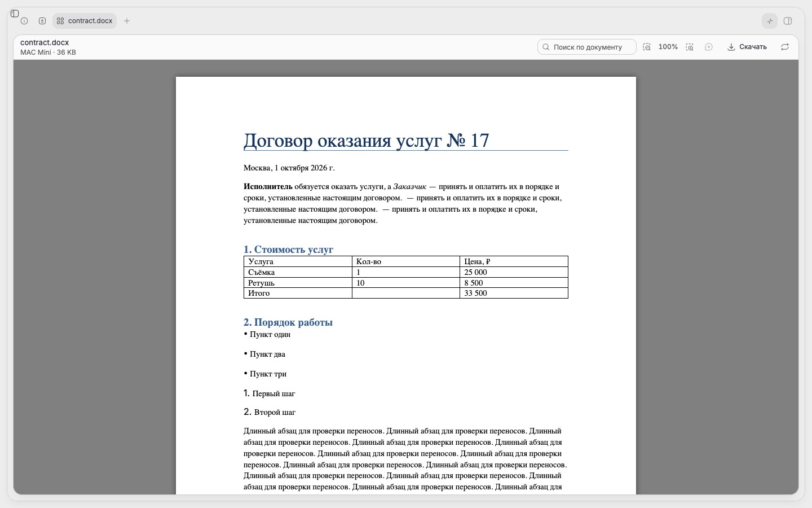Image resolution: width=812 pixels, height=508 pixels.
Task: Click the italic word Заказчик
Action: (409, 186)
